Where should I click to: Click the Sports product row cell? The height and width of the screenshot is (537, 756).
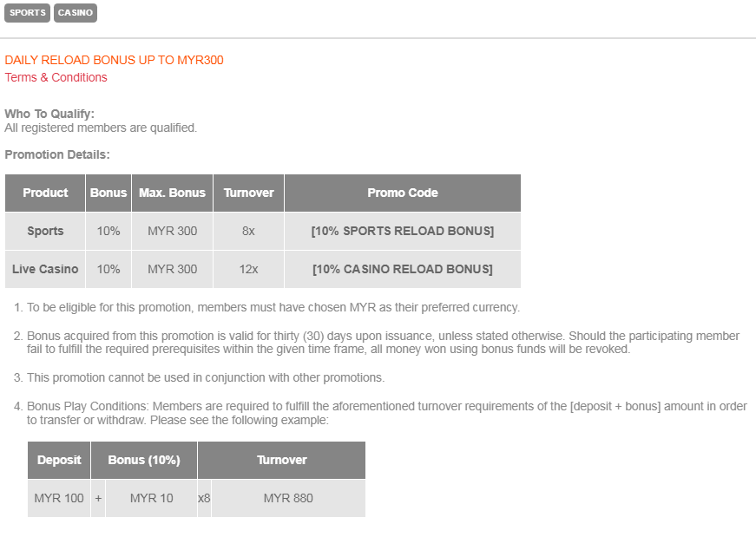45,231
